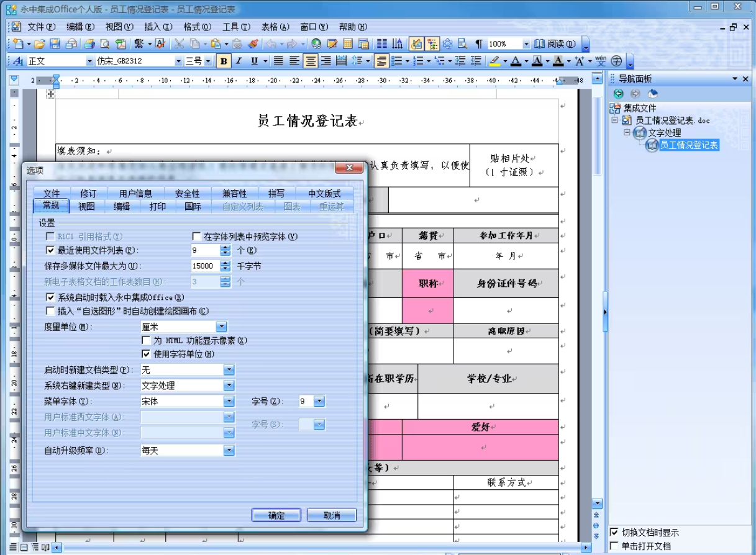The image size is (756, 555).
Task: Click 取消 button in options dialog
Action: tap(332, 515)
